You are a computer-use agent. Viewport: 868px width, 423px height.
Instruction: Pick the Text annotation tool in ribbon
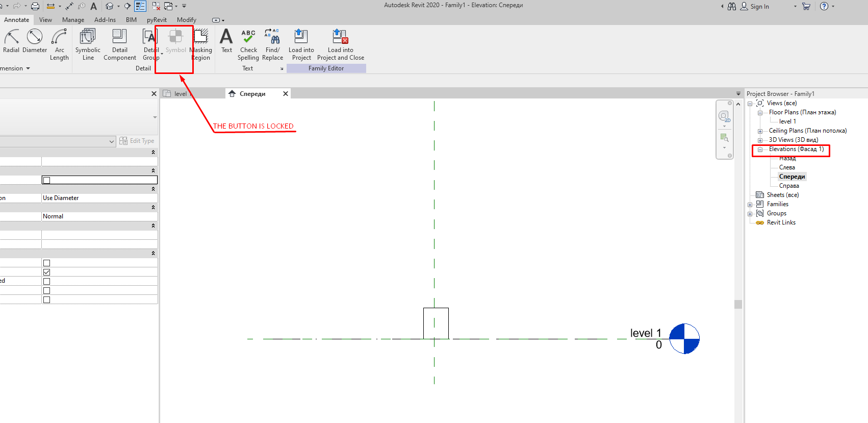click(226, 41)
